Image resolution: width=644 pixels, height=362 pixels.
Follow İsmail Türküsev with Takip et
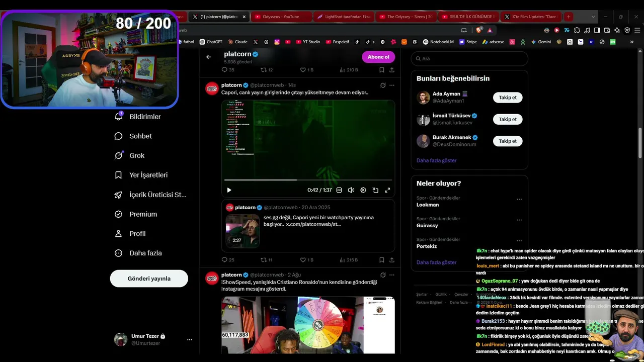pos(508,119)
